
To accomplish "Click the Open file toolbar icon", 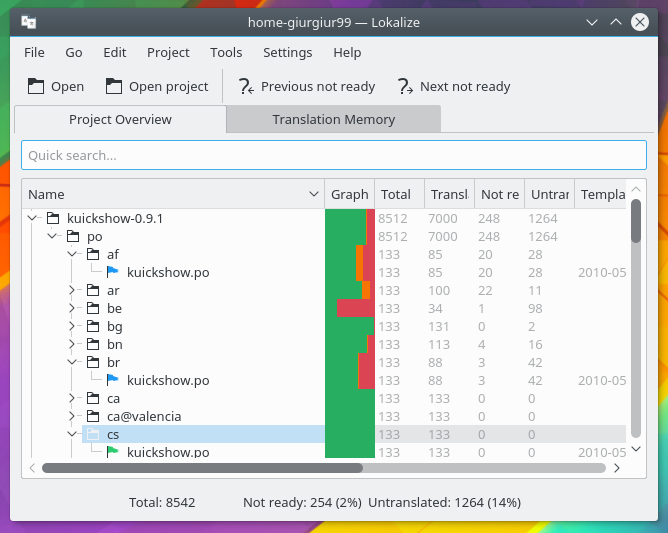I will point(36,86).
